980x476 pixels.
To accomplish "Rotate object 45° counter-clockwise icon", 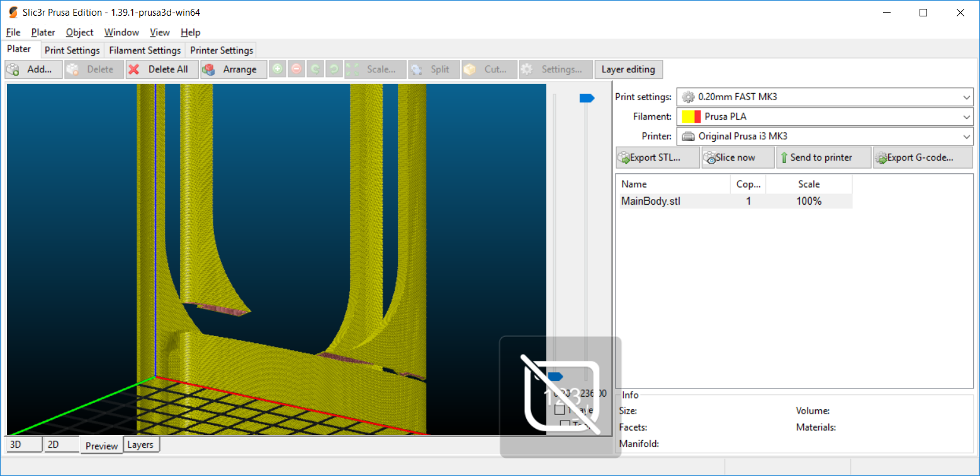I will pos(315,69).
